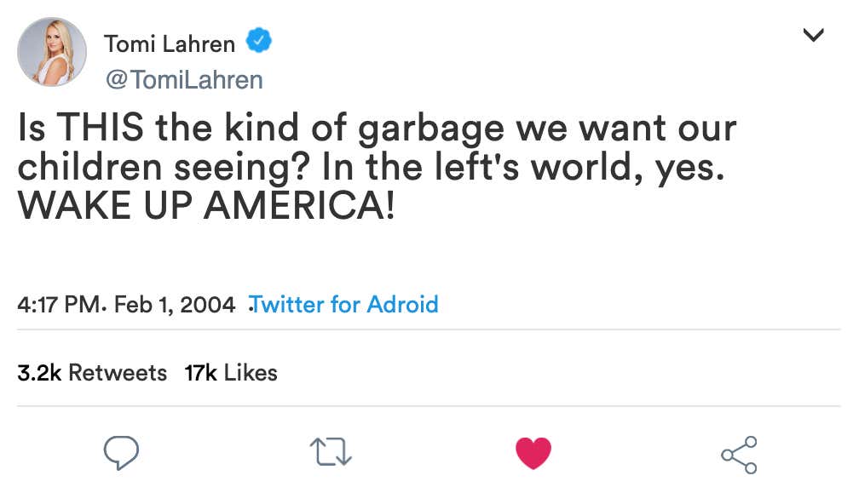The width and height of the screenshot is (859, 504).
Task: View likers via the "Likes" label
Action: [250, 373]
